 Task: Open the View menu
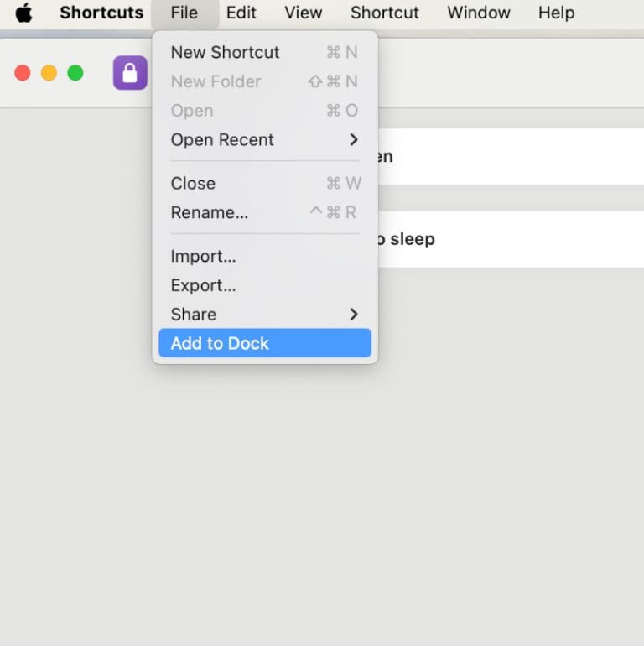304,13
